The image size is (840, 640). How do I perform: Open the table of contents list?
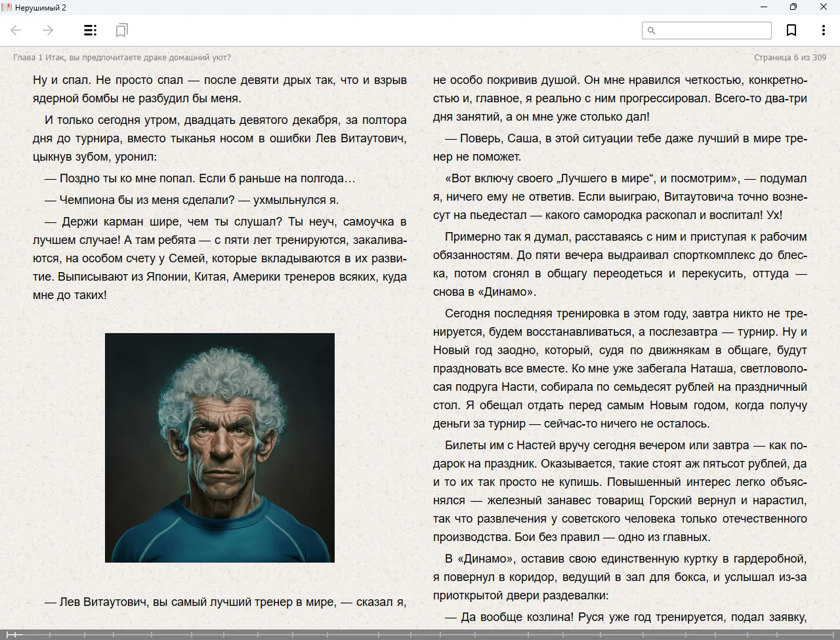pyautogui.click(x=90, y=30)
